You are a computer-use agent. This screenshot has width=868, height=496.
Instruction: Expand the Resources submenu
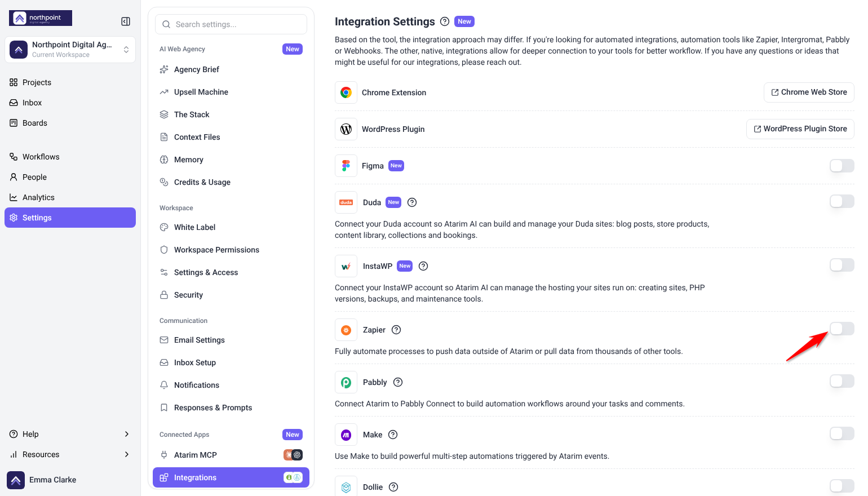point(70,454)
